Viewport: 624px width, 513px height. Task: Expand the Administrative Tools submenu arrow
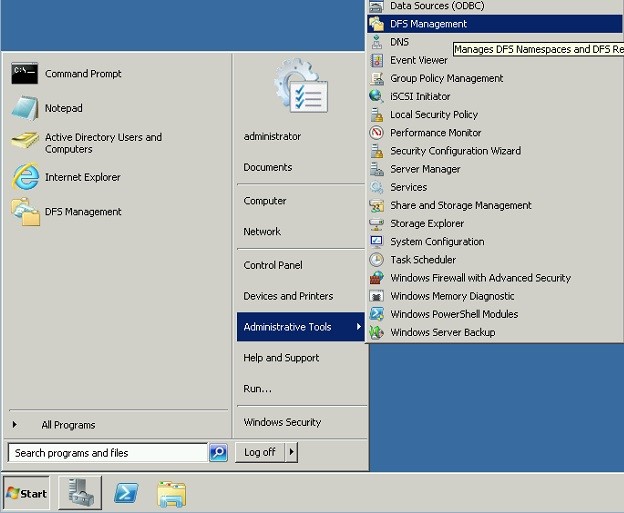359,326
